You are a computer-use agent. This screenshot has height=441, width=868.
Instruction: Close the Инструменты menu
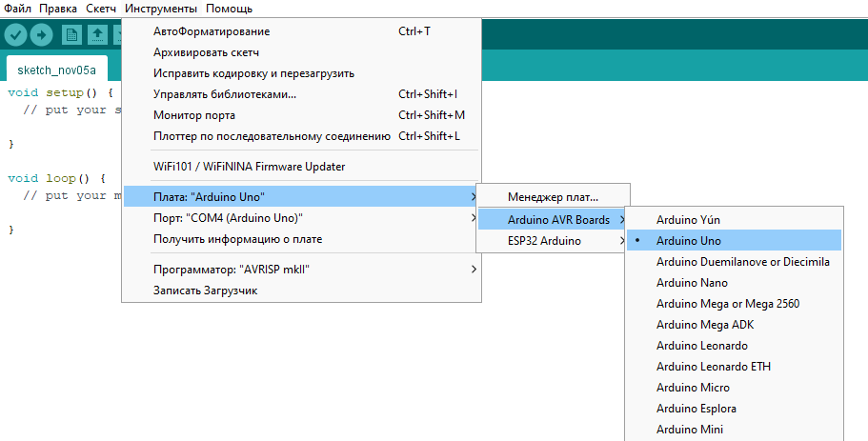[x=160, y=9]
